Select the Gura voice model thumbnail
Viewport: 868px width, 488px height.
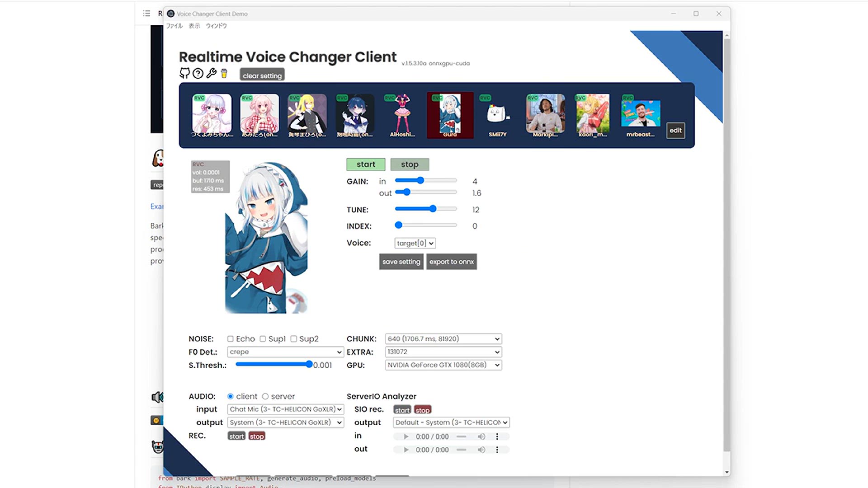450,115
